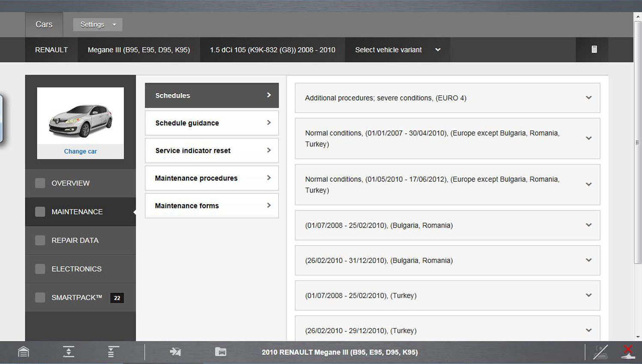Click the garage home icon in bottom bar

[24, 352]
